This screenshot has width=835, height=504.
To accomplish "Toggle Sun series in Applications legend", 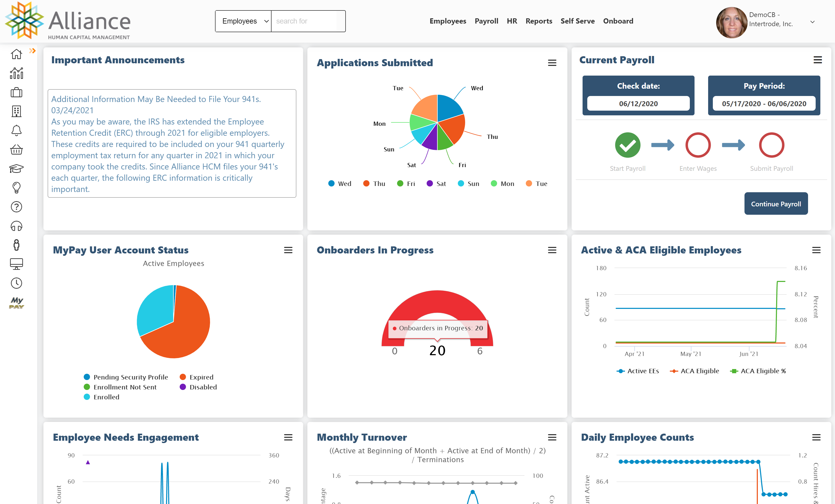I will coord(468,184).
